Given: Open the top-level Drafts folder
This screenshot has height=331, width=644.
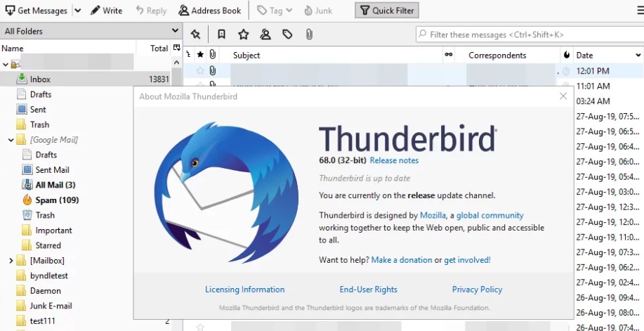Looking at the screenshot, I should coord(41,94).
